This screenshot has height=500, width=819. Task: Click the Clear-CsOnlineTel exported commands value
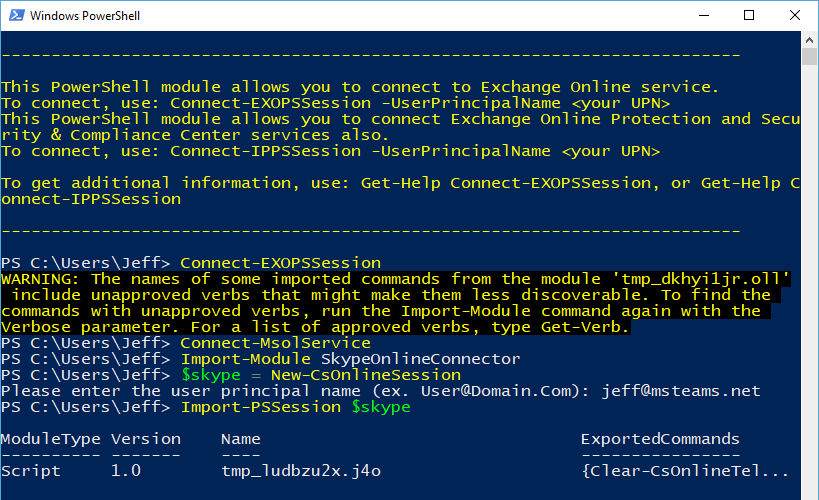[685, 471]
